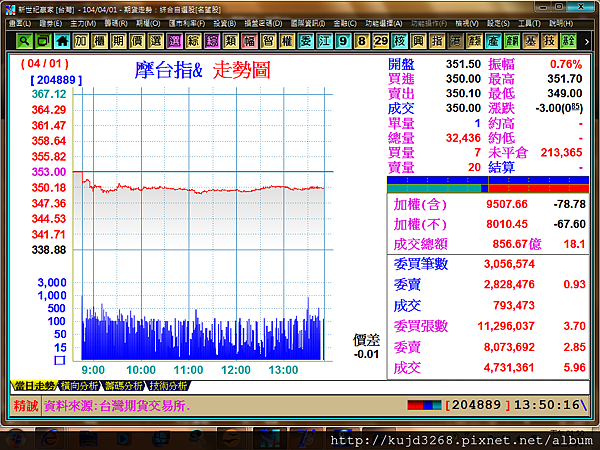Viewport: 600px width, 450px height.
Task: Click the status bar clock 13:50:16
Action: 546,405
